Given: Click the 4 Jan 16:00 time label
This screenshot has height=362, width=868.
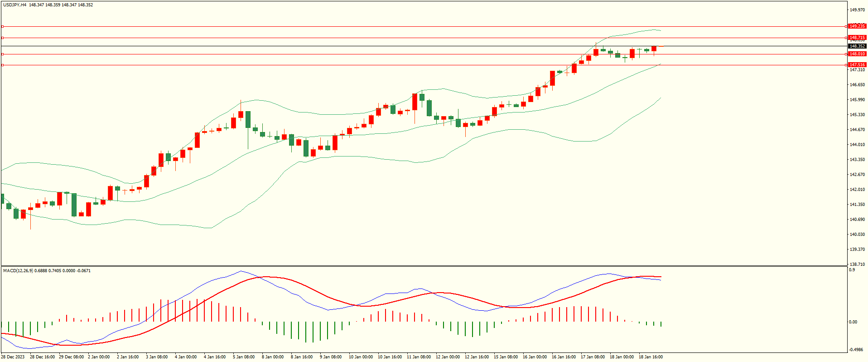Looking at the screenshot, I should (x=215, y=357).
